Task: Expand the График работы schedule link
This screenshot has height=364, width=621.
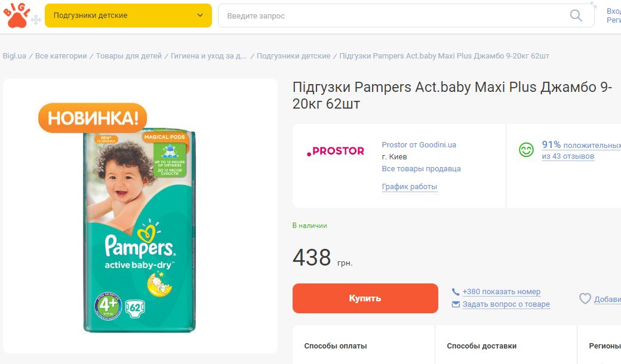Action: tap(409, 187)
